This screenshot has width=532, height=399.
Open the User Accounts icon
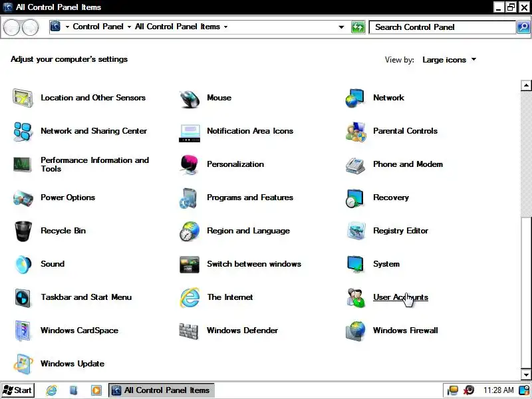tap(356, 298)
